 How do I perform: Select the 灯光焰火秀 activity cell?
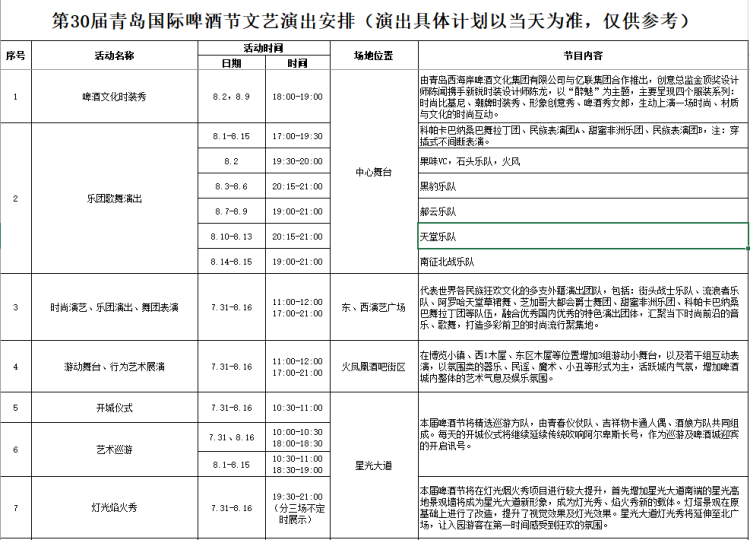click(x=114, y=507)
